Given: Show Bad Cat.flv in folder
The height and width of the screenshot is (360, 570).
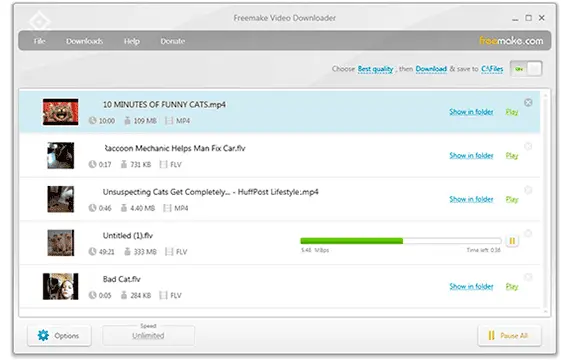Looking at the screenshot, I should tap(471, 286).
